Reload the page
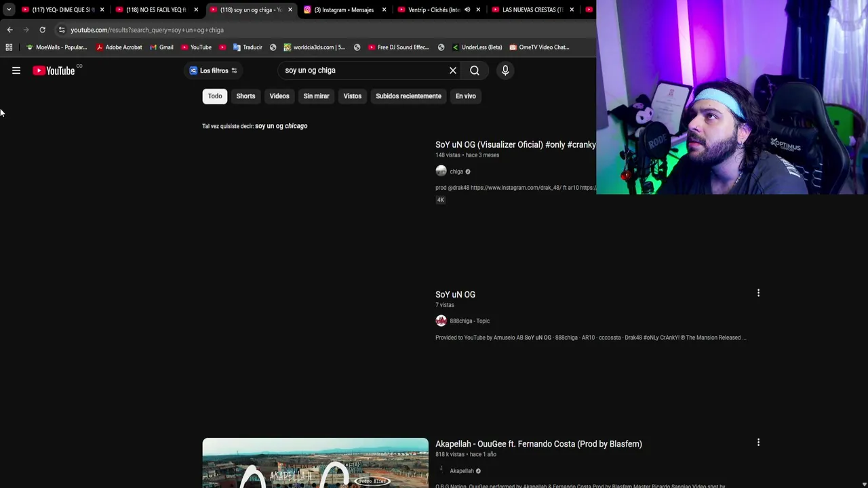 coord(42,30)
